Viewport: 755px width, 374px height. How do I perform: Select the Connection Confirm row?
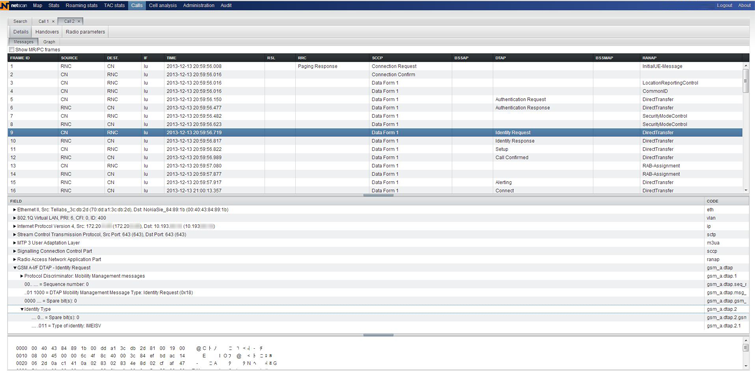[x=375, y=75]
